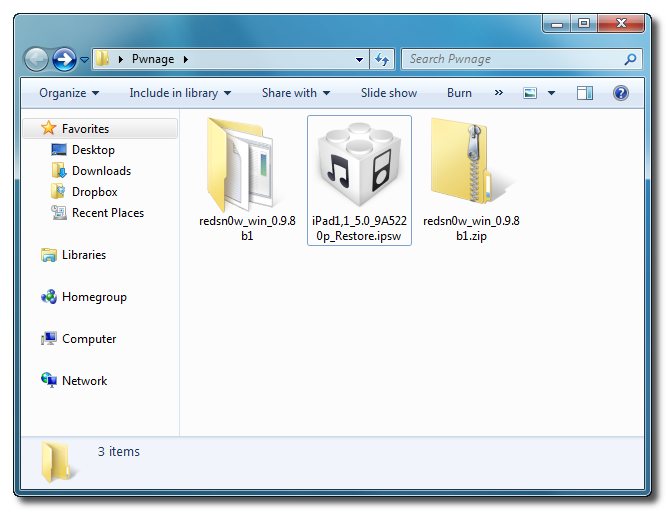666x511 pixels.
Task: Open the Include in library menu
Action: [x=180, y=93]
